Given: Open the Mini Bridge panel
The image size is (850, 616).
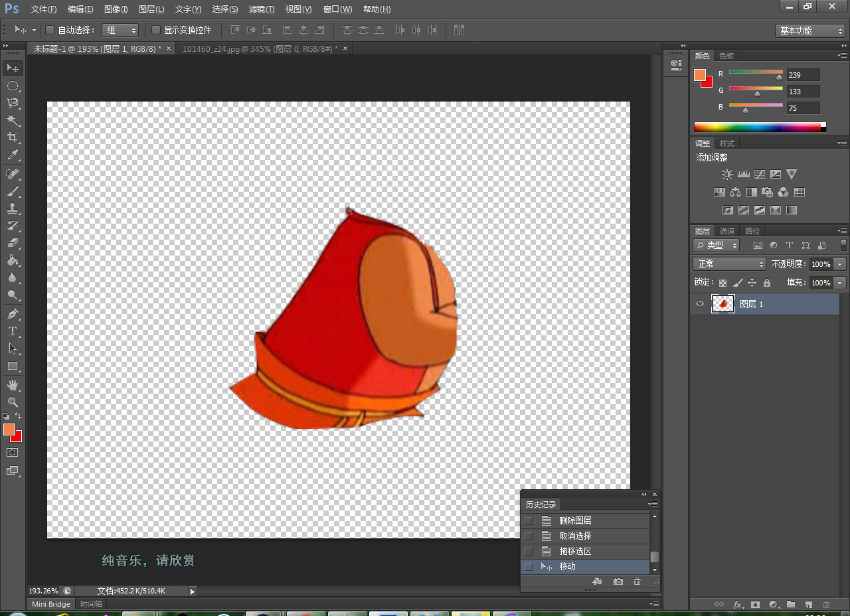Looking at the screenshot, I should tap(51, 604).
